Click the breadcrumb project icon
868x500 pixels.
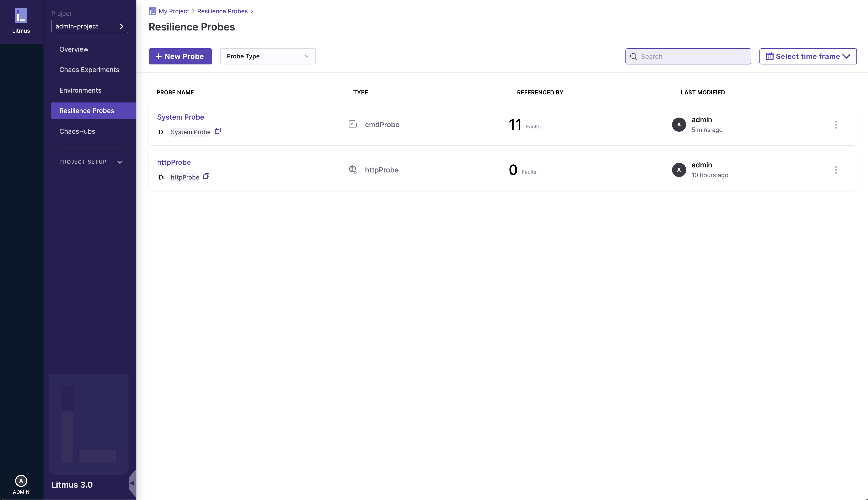click(152, 11)
